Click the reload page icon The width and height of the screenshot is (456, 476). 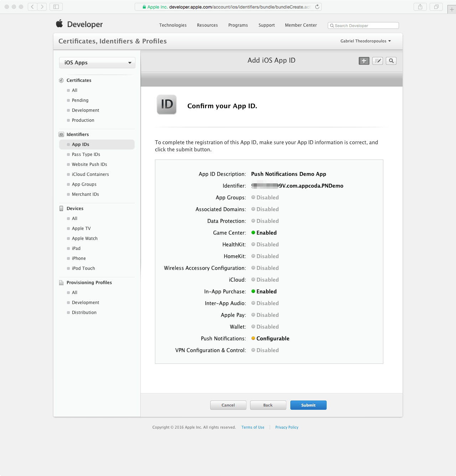(317, 7)
